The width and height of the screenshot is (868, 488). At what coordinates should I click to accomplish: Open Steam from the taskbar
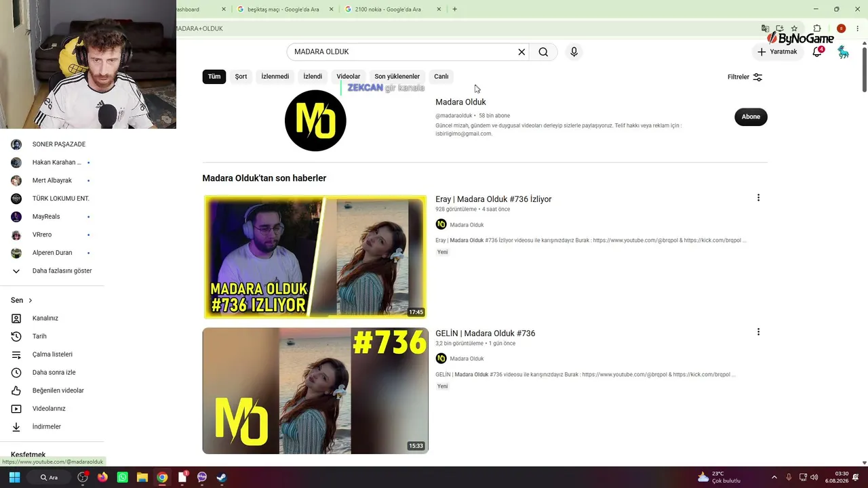222,477
